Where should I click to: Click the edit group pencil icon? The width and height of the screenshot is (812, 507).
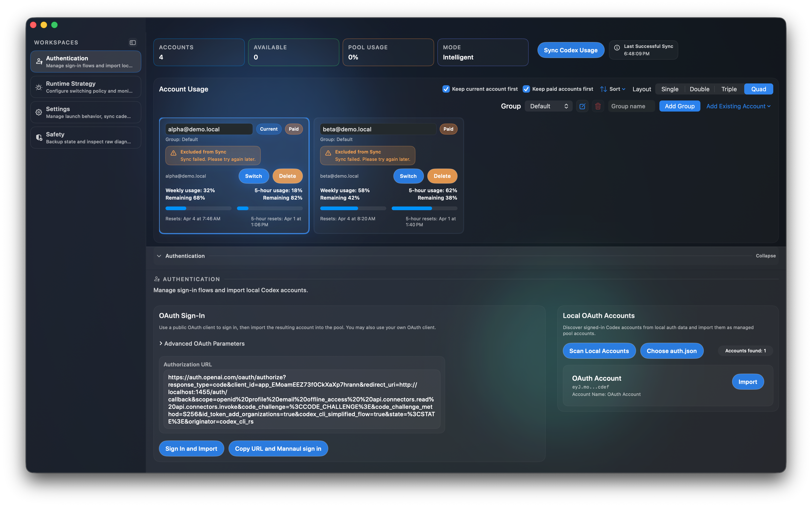pyautogui.click(x=582, y=106)
